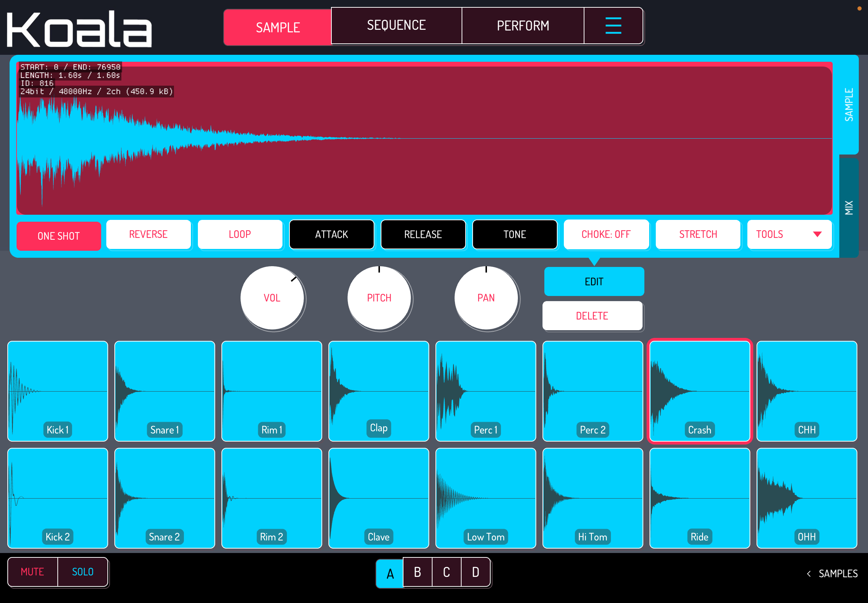Toggle the CHOKE: OFF setting

[606, 234]
